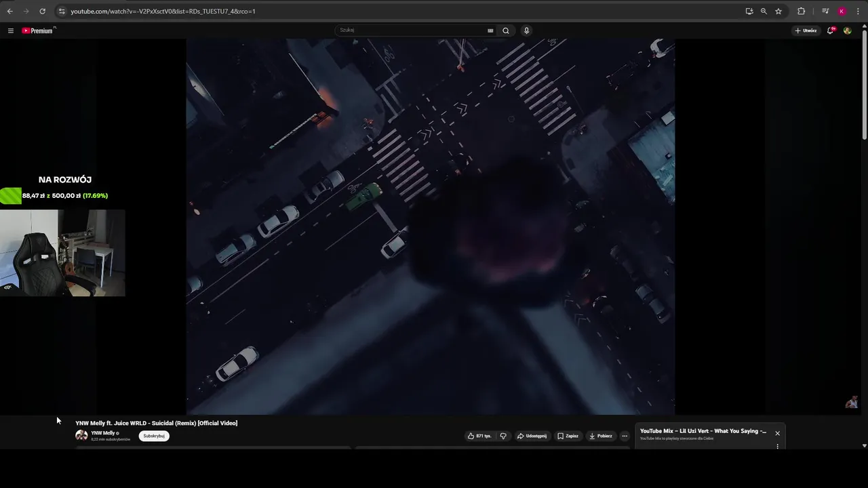Go forward in browser history
Image resolution: width=868 pixels, height=488 pixels.
point(26,12)
